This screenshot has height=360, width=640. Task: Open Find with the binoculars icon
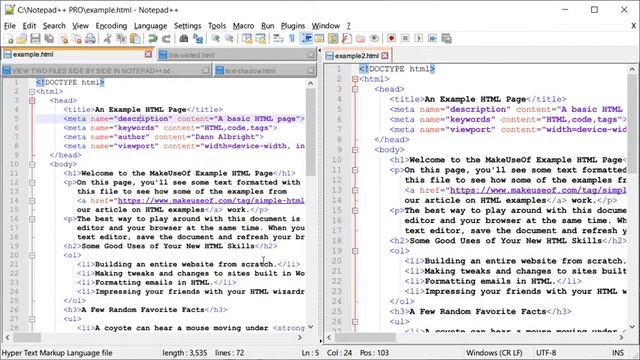[184, 39]
